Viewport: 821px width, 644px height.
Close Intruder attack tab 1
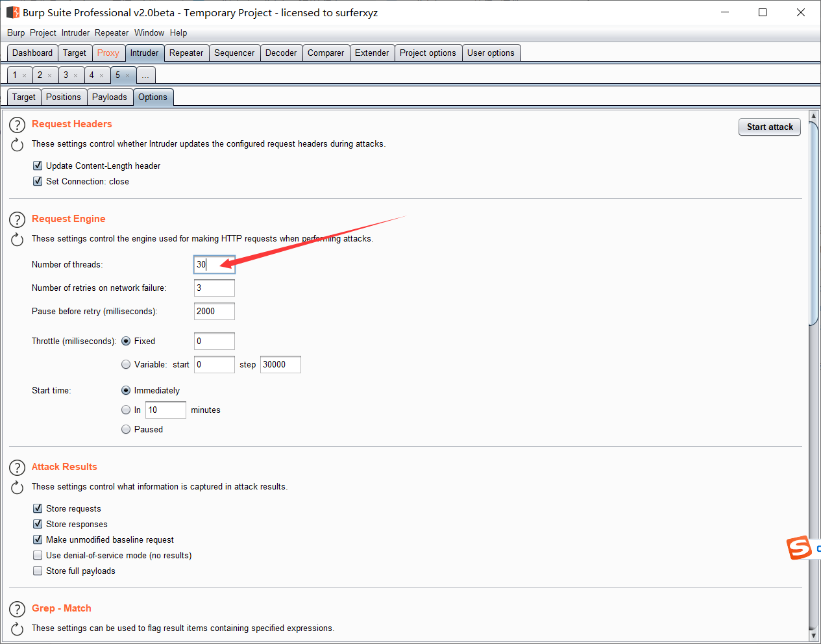point(25,75)
